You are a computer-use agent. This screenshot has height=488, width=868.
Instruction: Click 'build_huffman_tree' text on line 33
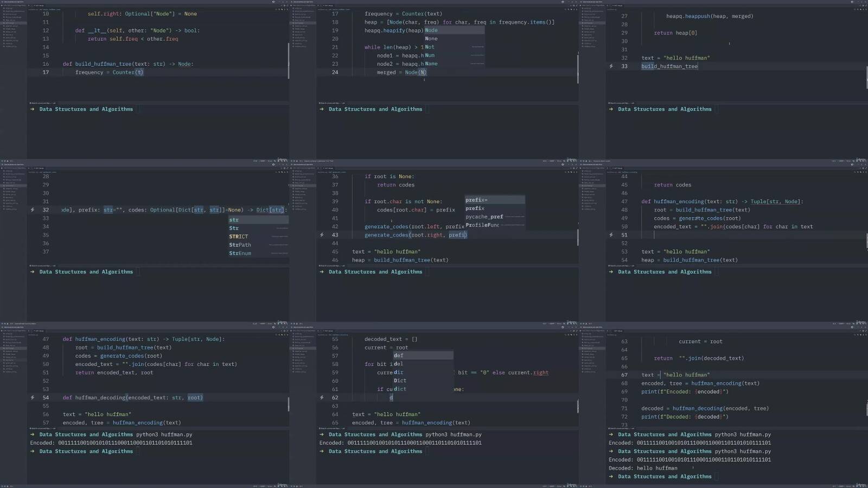pos(669,66)
